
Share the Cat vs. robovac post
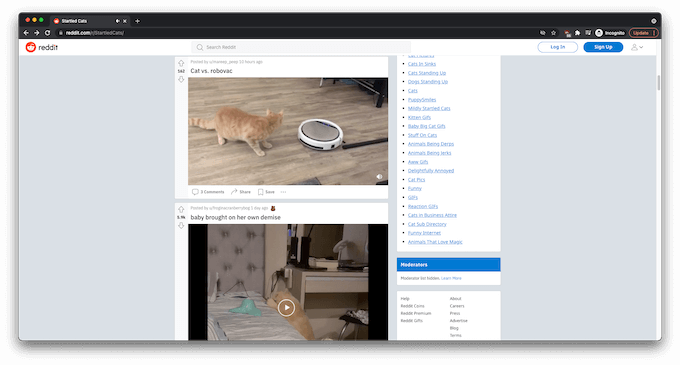click(x=241, y=192)
